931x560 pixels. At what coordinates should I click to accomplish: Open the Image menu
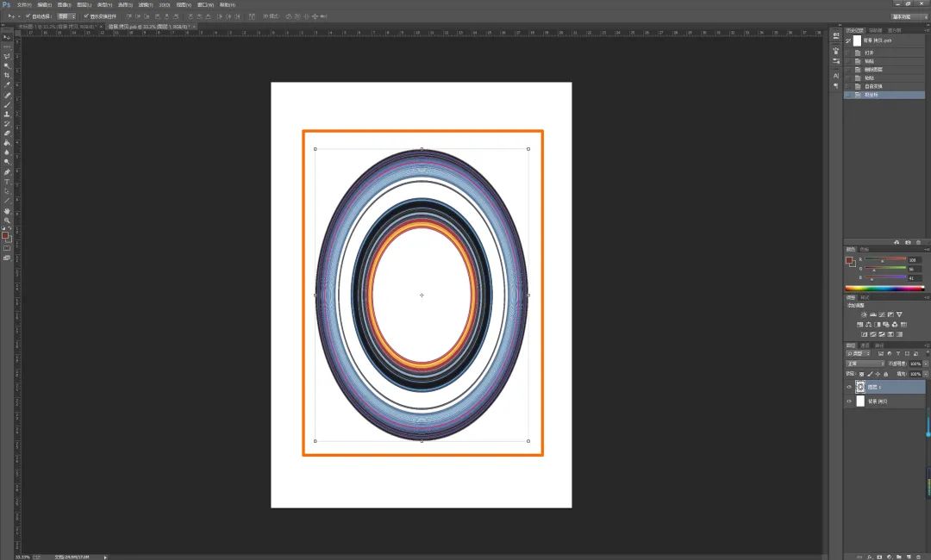tap(64, 5)
